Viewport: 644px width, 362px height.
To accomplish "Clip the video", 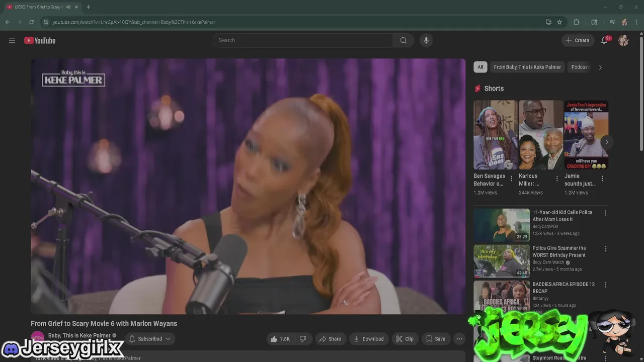I will [x=405, y=339].
